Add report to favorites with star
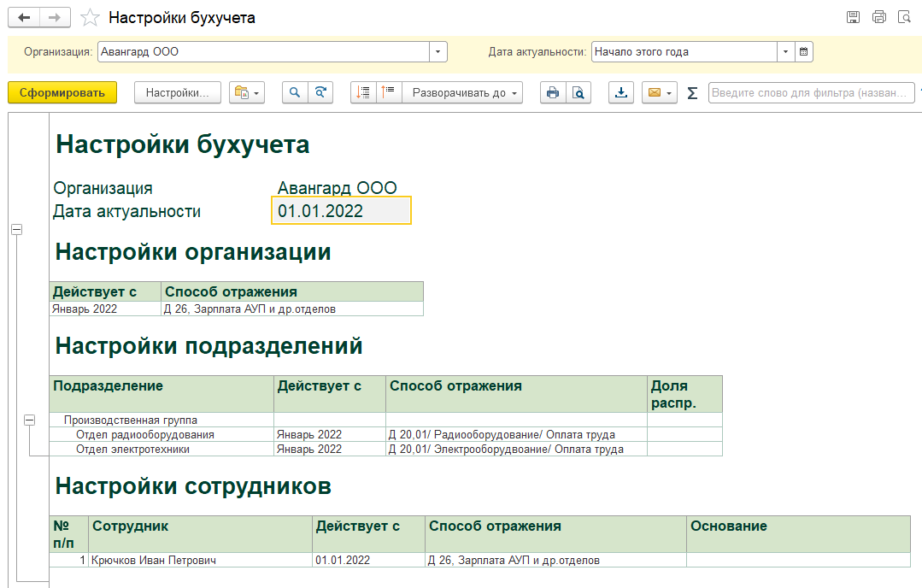This screenshot has height=588, width=922. tap(88, 18)
